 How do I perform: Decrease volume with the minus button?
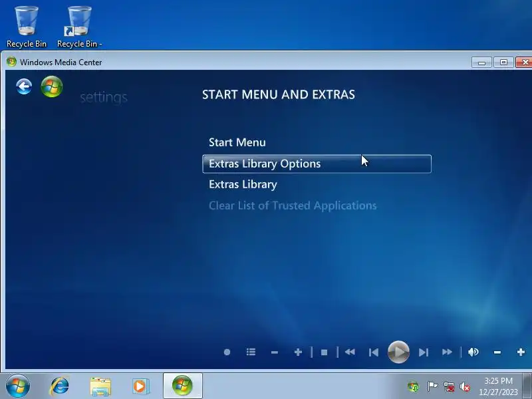coord(497,352)
